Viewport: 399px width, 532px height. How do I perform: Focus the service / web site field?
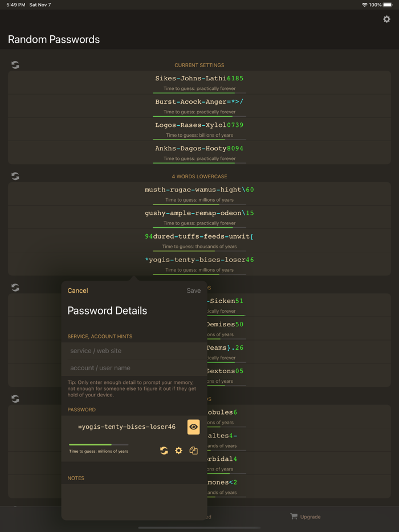pos(133,351)
